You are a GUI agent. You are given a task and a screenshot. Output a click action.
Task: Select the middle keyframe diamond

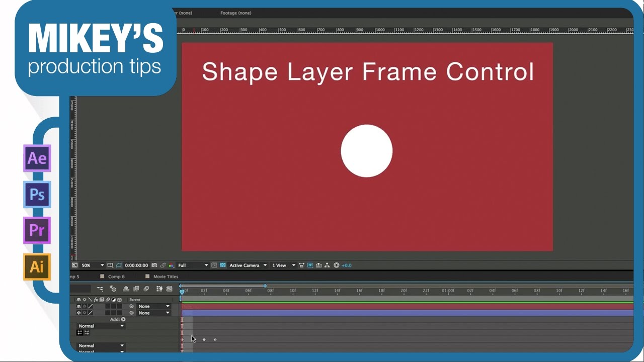click(204, 339)
